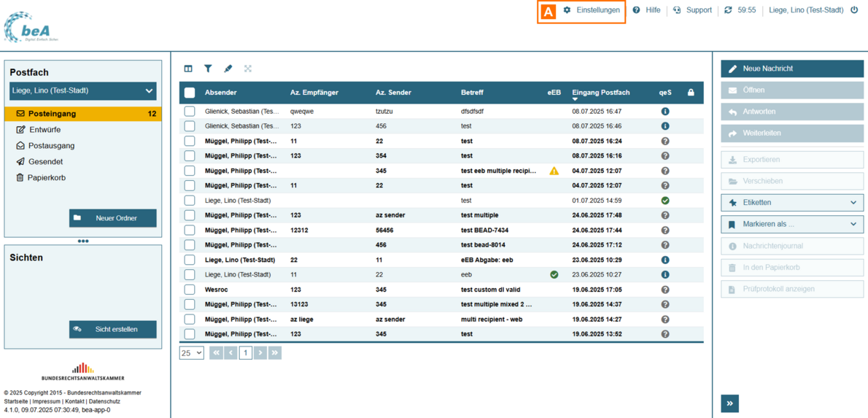Click the session refresh timer icon
The width and height of the screenshot is (868, 418).
point(728,10)
